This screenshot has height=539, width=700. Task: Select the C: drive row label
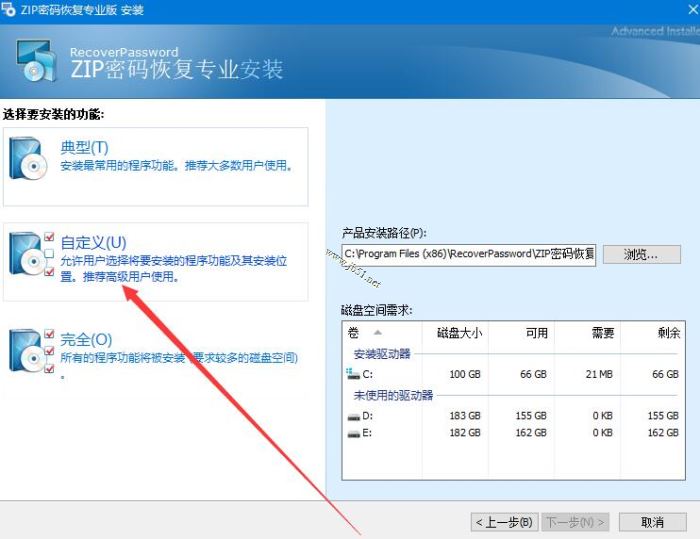(x=367, y=374)
